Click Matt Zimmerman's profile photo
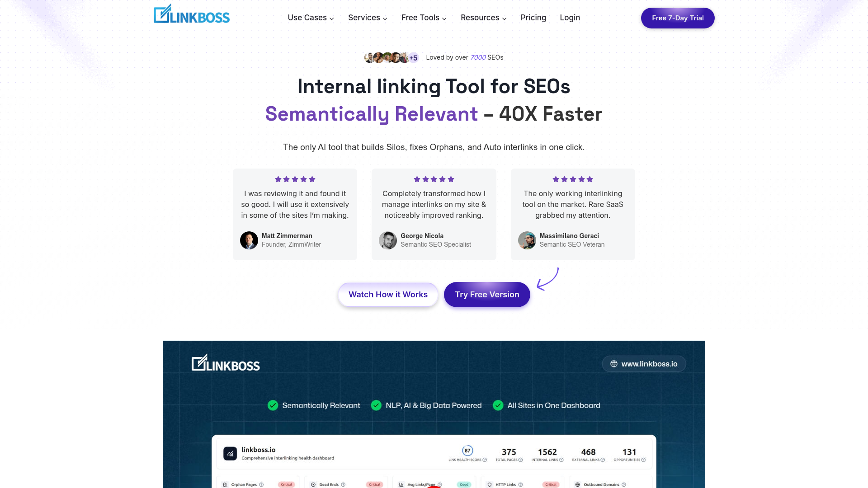This screenshot has width=868, height=488. coord(249,240)
